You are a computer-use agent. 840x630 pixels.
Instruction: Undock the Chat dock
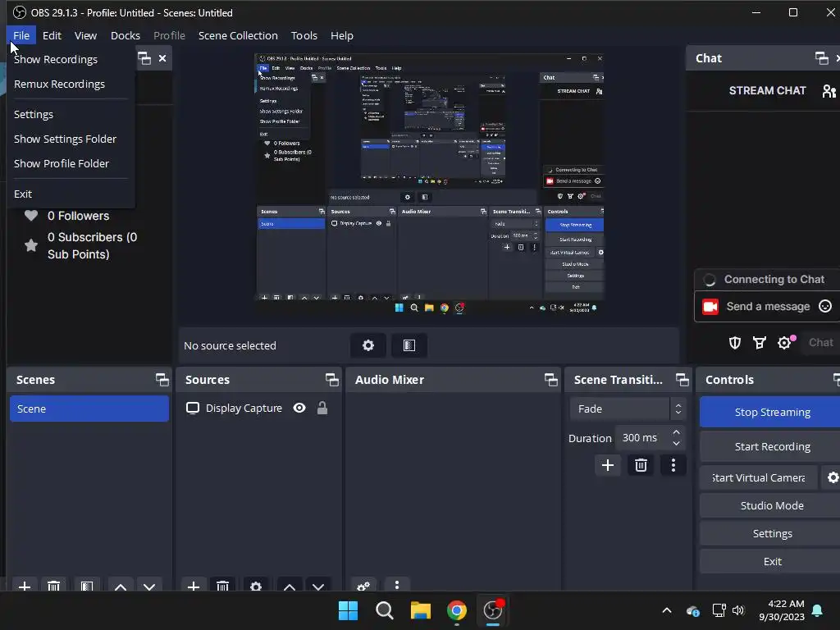[821, 58]
